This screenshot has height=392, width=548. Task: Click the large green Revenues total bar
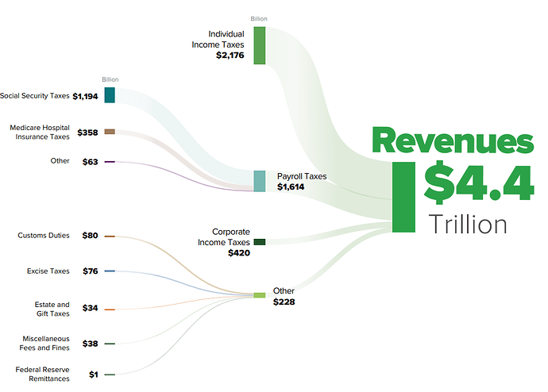pyautogui.click(x=403, y=197)
